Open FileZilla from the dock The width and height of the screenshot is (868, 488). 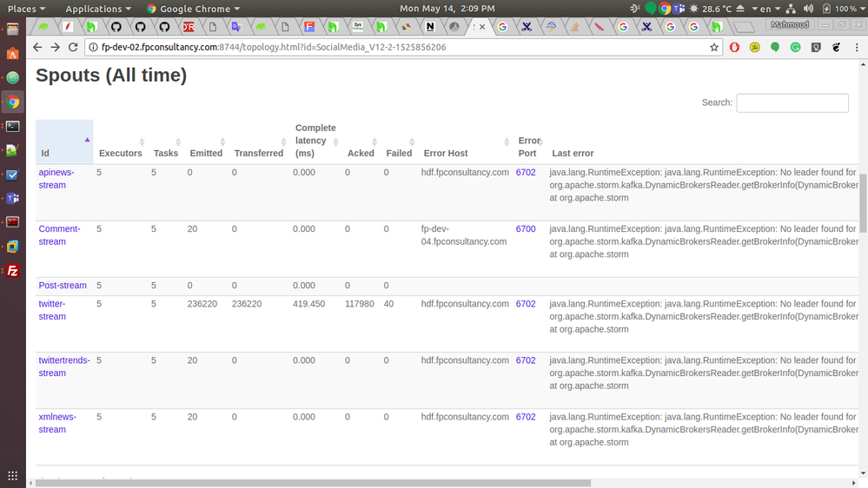pos(12,271)
